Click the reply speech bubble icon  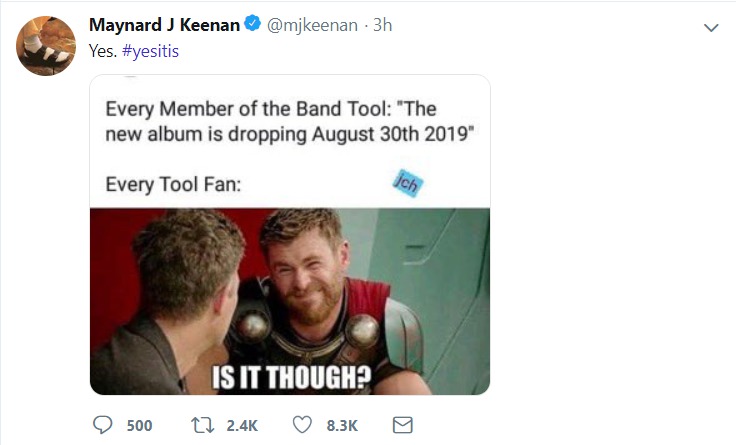pos(102,424)
